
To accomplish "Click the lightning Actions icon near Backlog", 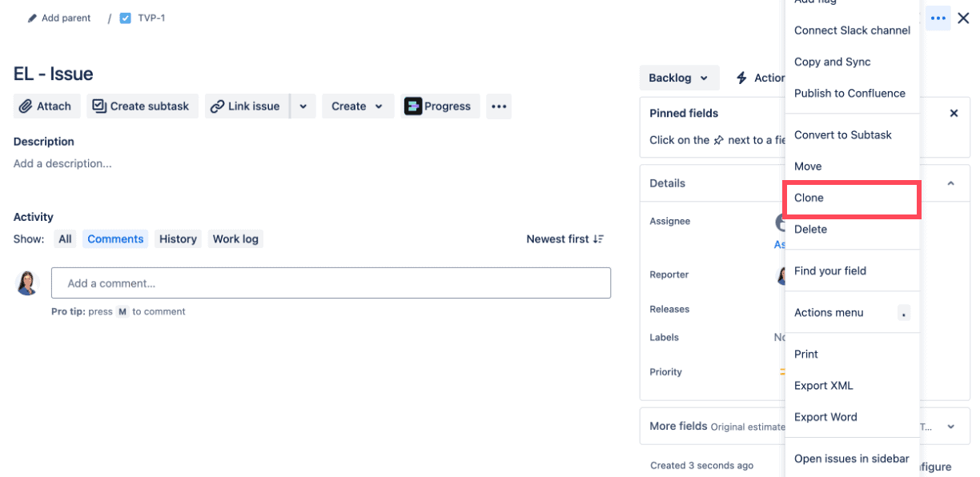I will (x=743, y=77).
